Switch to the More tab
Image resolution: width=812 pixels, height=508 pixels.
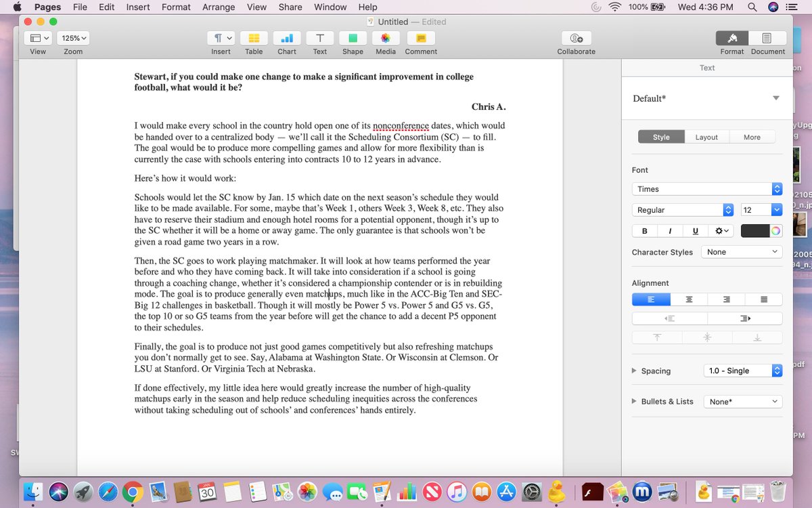click(752, 137)
